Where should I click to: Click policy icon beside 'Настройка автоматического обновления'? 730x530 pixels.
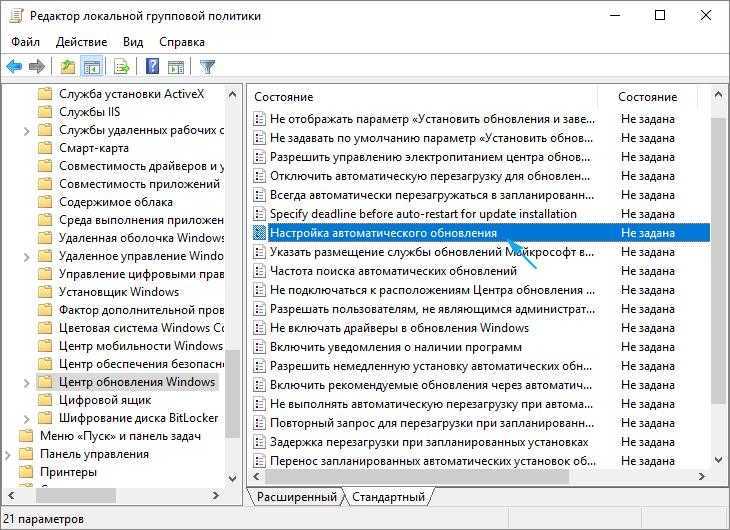259,233
